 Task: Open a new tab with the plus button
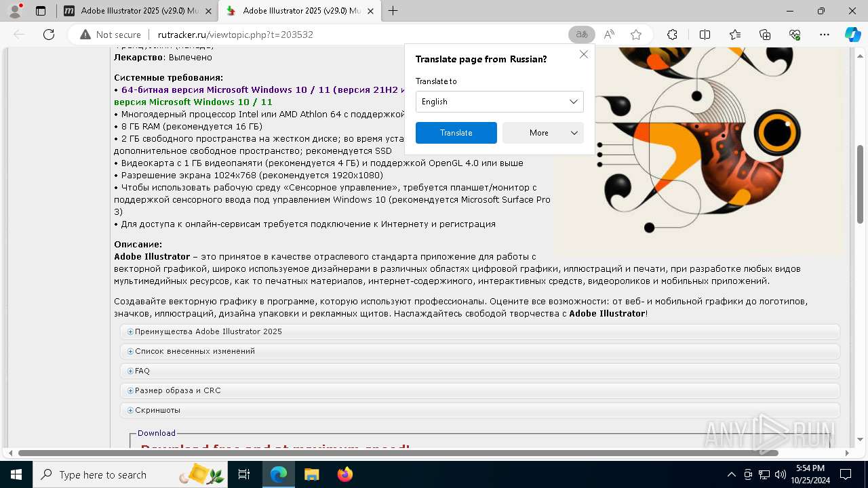click(x=393, y=11)
